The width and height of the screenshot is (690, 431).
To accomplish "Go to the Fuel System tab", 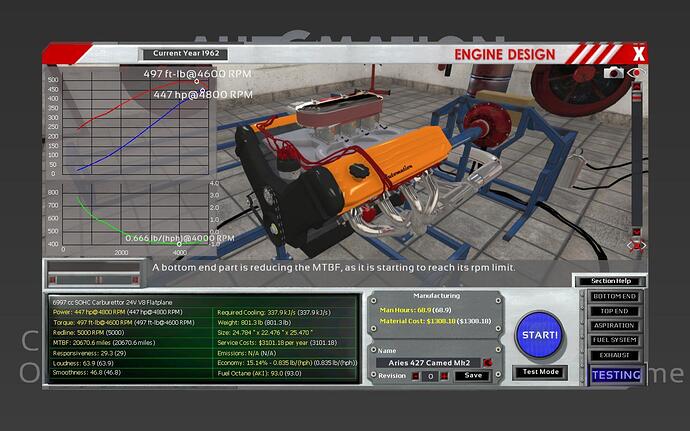I will pyautogui.click(x=615, y=339).
